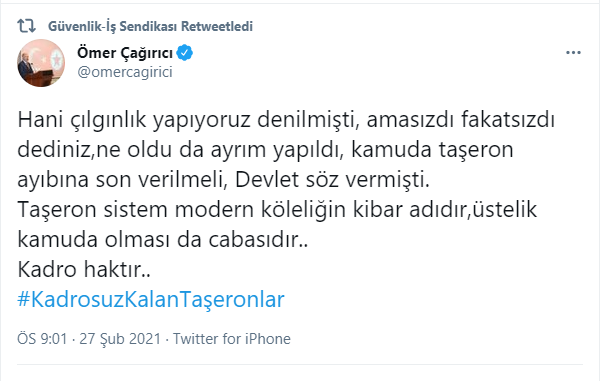The width and height of the screenshot is (607, 381).
Task: Expand the three-dot more options menu
Action: pos(573,53)
